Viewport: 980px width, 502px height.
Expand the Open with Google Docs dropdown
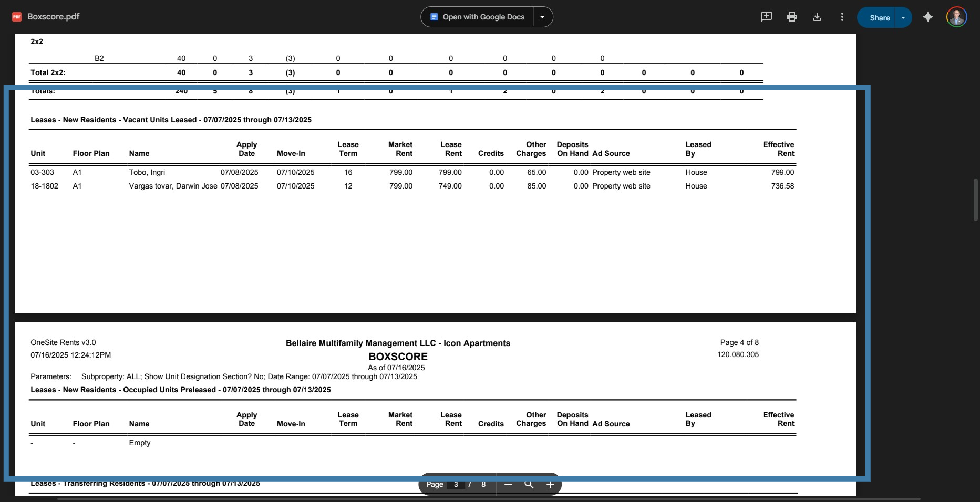542,16
